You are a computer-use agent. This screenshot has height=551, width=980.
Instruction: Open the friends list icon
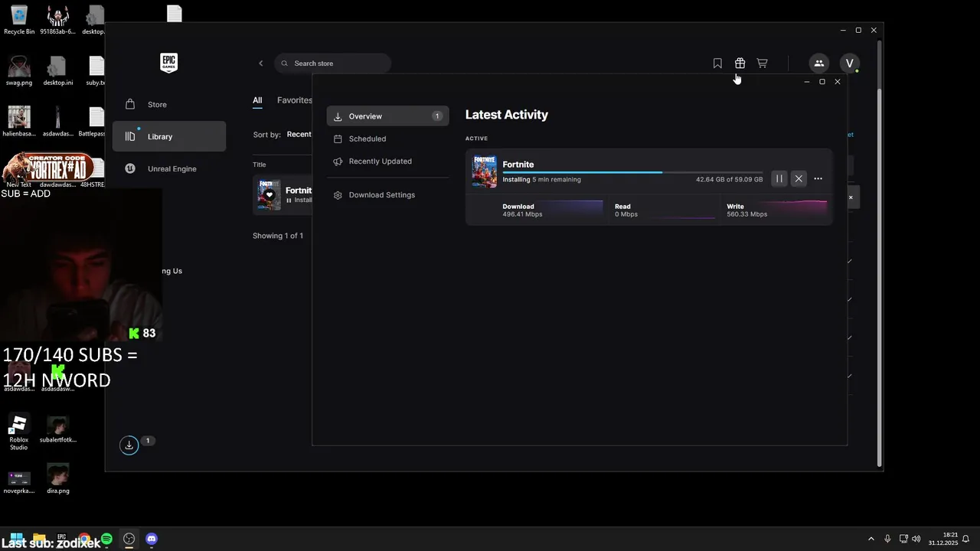pyautogui.click(x=818, y=64)
